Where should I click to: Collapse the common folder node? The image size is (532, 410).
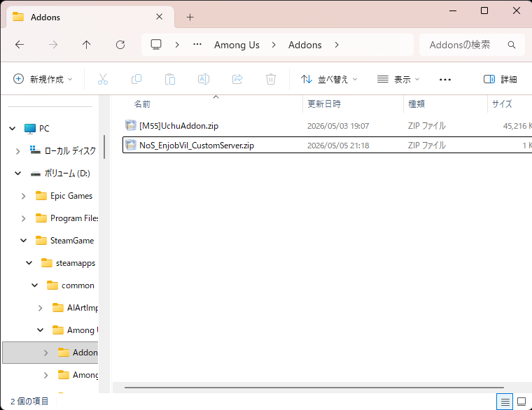[x=34, y=285]
